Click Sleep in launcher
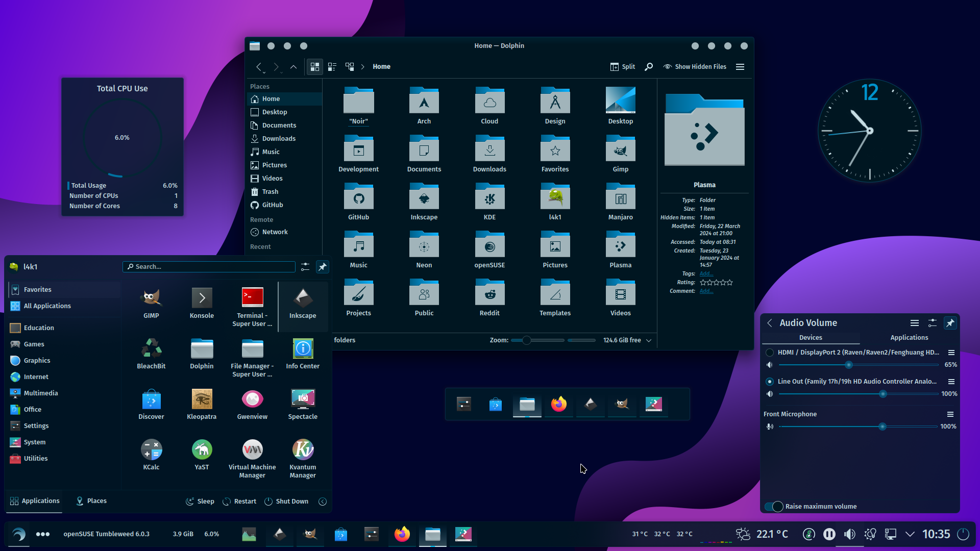 [200, 502]
